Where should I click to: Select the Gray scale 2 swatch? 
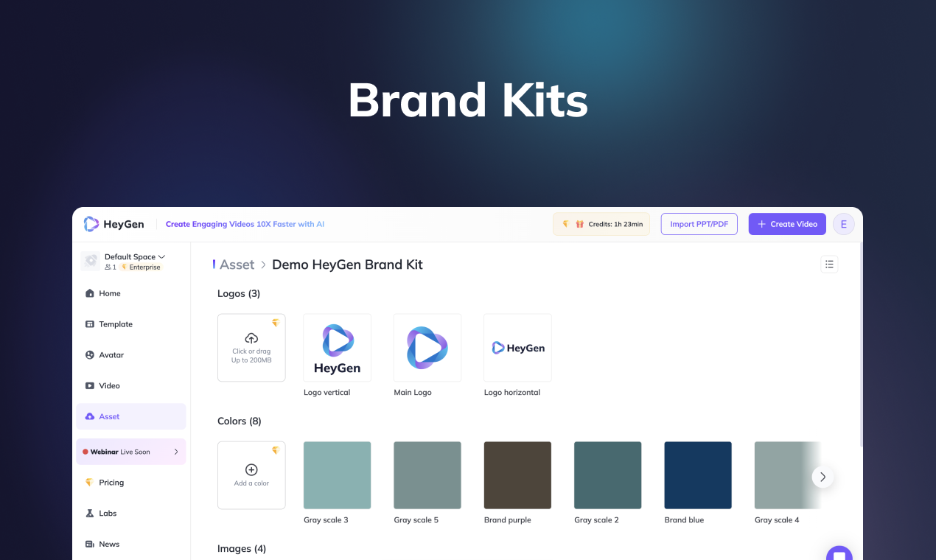(608, 475)
